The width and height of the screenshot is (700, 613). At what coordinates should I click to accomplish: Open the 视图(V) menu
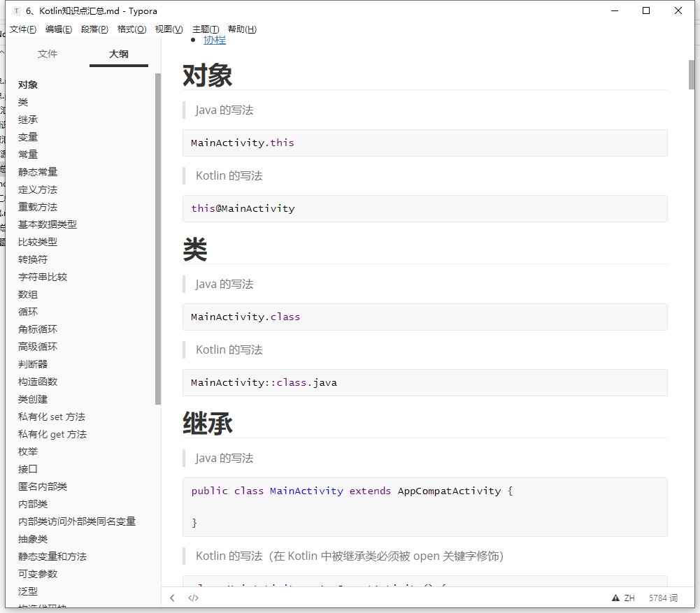[x=169, y=29]
